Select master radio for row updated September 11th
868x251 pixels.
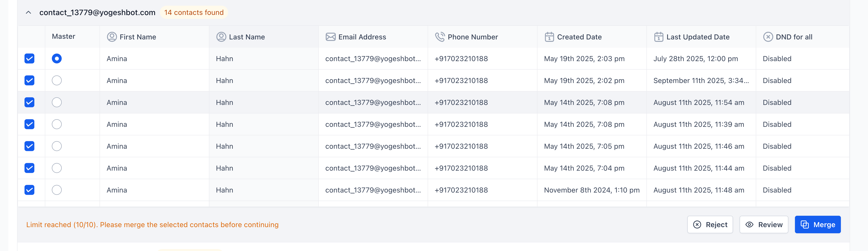click(x=57, y=81)
